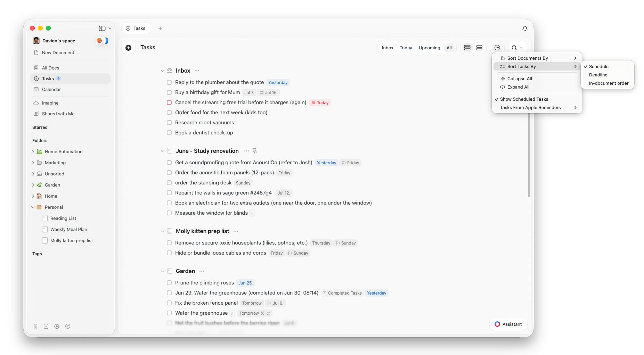644x355 pixels.
Task: Expand the Home Automation folder
Action: (x=33, y=152)
